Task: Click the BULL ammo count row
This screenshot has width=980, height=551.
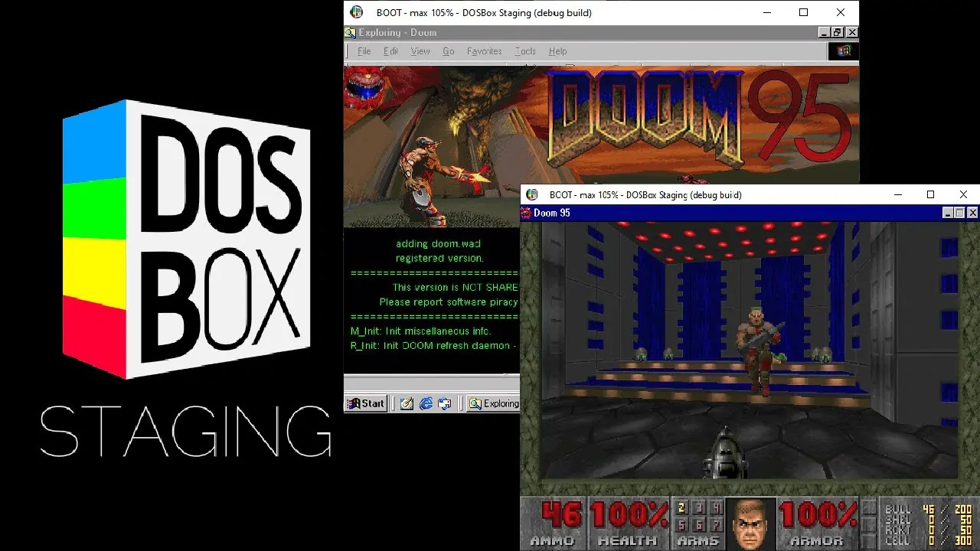Action: click(x=928, y=509)
